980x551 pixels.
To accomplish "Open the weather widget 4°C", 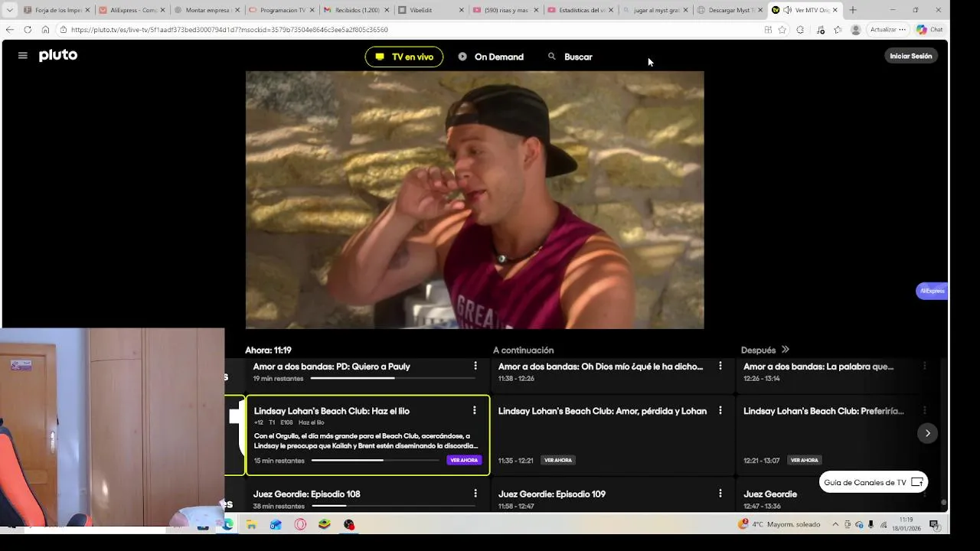I will pos(779,524).
